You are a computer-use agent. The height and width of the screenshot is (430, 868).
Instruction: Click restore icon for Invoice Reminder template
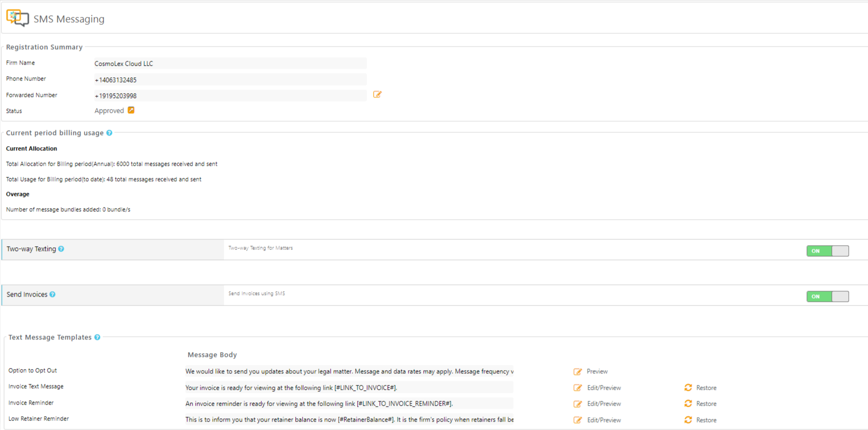coord(688,404)
